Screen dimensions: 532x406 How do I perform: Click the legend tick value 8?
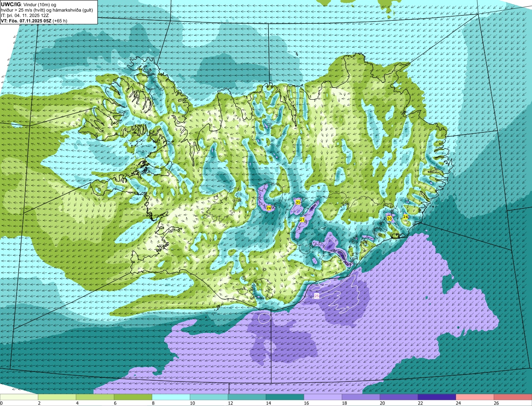click(x=153, y=403)
